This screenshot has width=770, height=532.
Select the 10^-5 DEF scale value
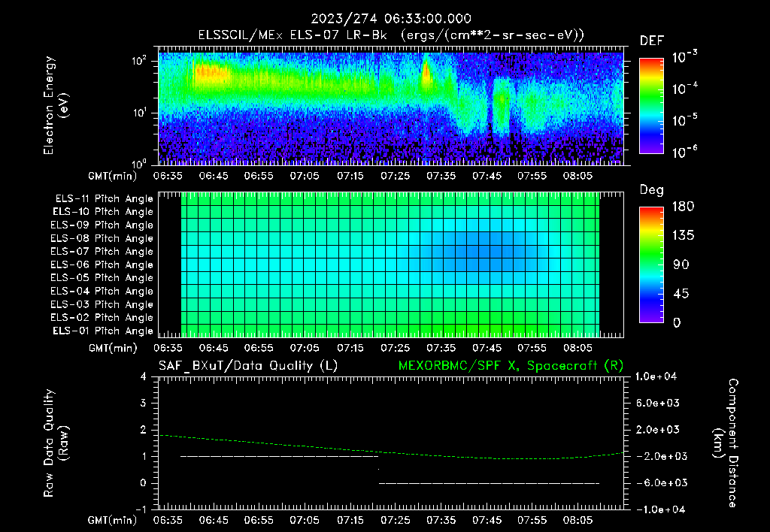pyautogui.click(x=684, y=119)
